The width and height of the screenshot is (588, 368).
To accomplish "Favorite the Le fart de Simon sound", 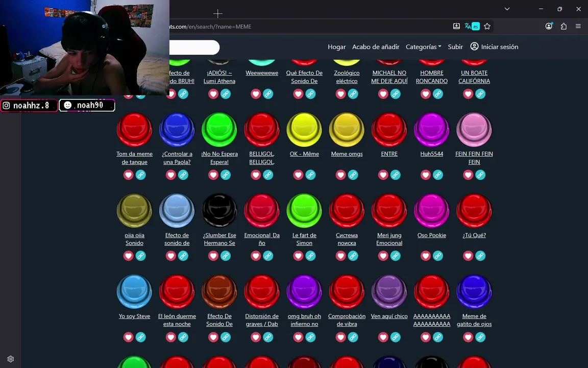I will [298, 256].
